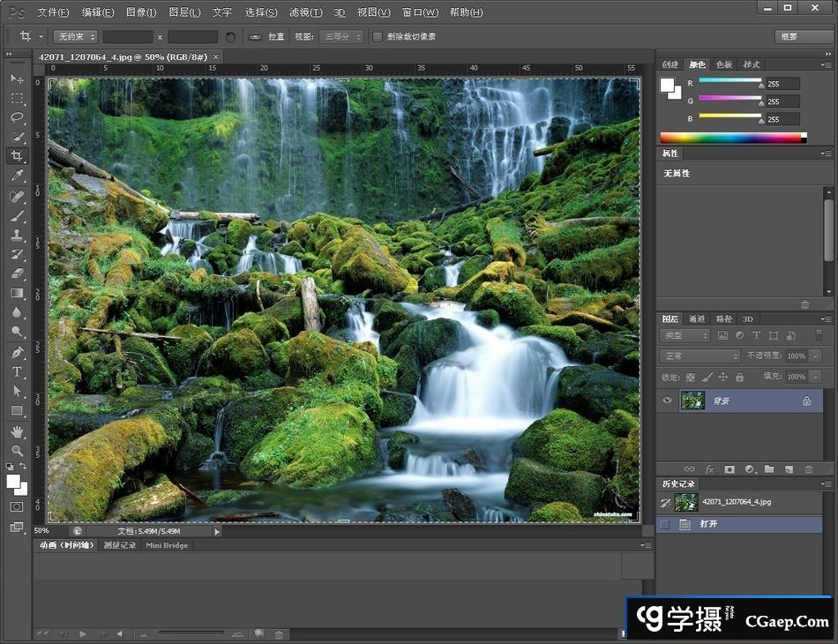The image size is (838, 644).
Task: Select the Brush tool
Action: (x=18, y=214)
